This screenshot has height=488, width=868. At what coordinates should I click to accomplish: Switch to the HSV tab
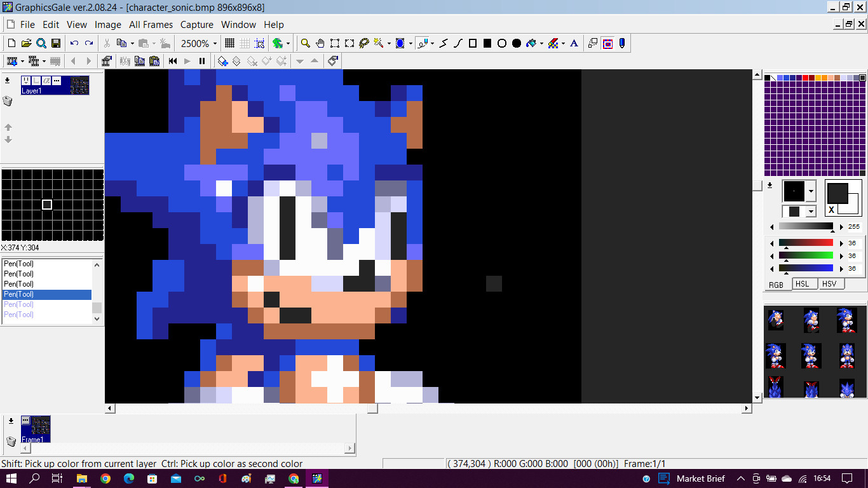[831, 283]
